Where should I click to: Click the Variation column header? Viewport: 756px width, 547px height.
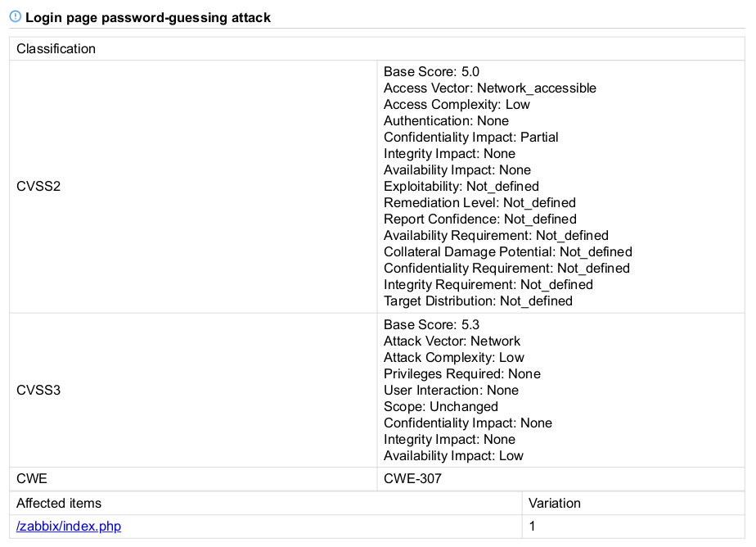555,503
